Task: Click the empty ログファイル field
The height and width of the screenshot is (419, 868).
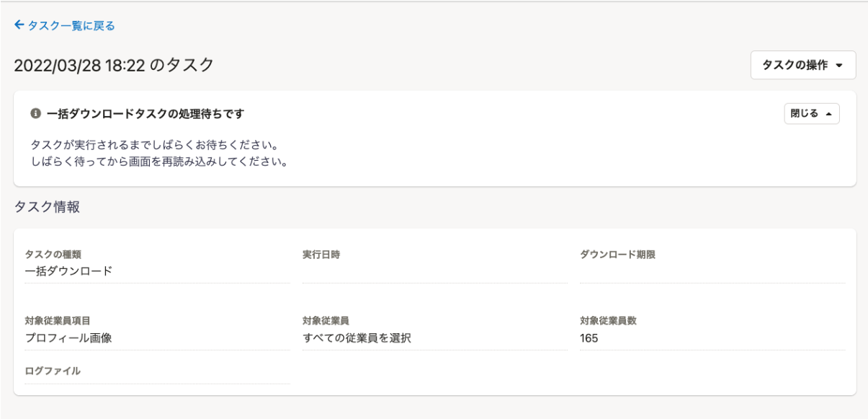Action: click(x=157, y=379)
